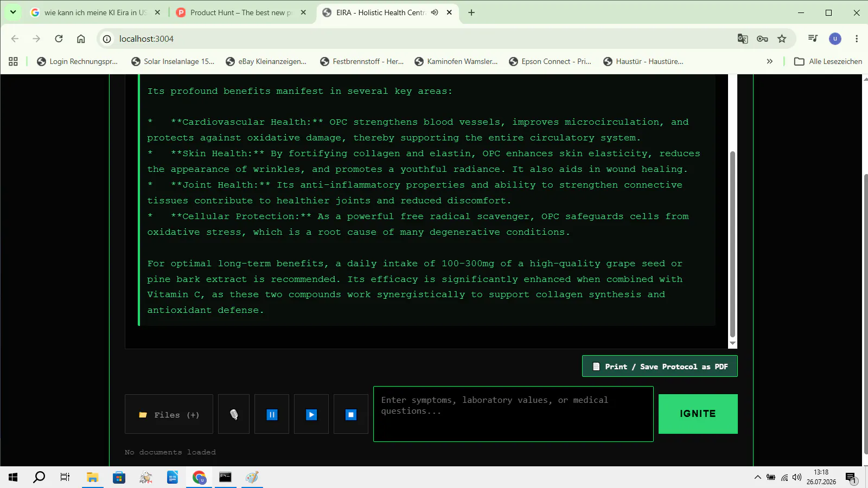Open the apps grid in bookmarks bar
This screenshot has width=868, height=488.
tap(14, 61)
